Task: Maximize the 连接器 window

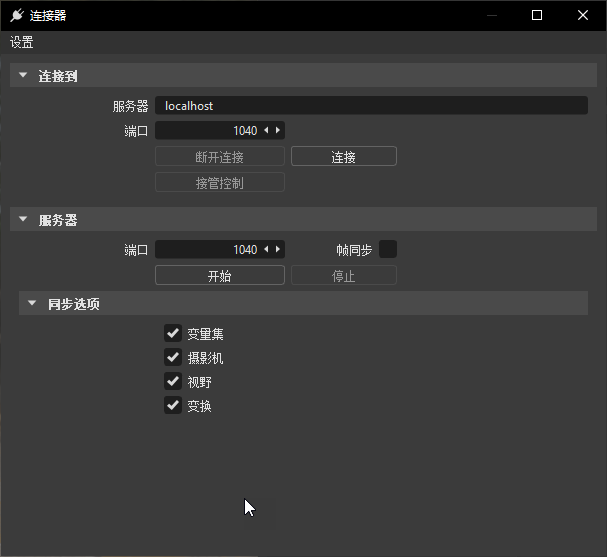Action: [537, 15]
